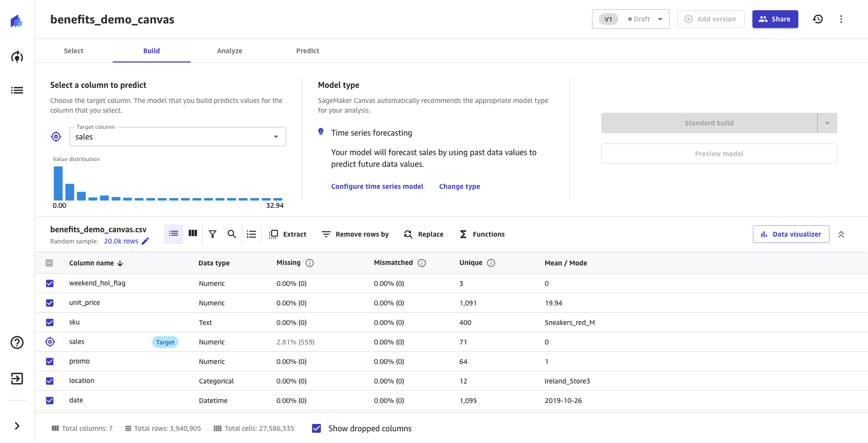The height and width of the screenshot is (443, 868).
Task: Go to the Predict tab
Action: [x=308, y=51]
